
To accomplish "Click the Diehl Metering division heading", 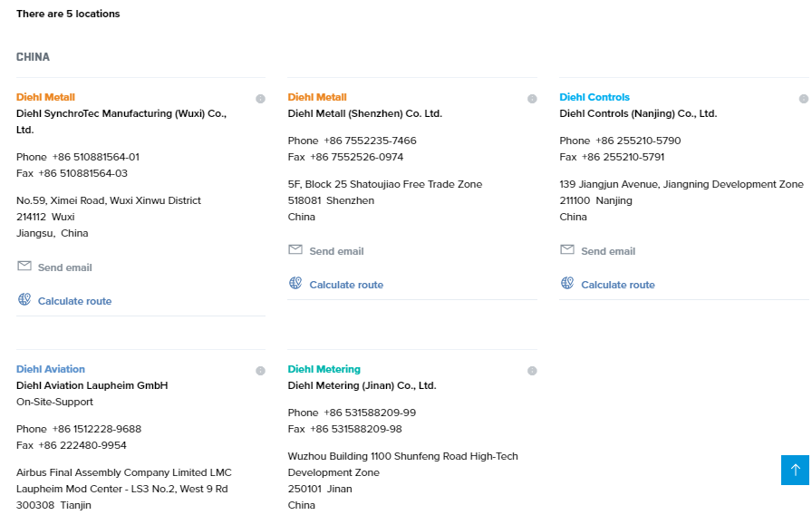I will [x=324, y=369].
